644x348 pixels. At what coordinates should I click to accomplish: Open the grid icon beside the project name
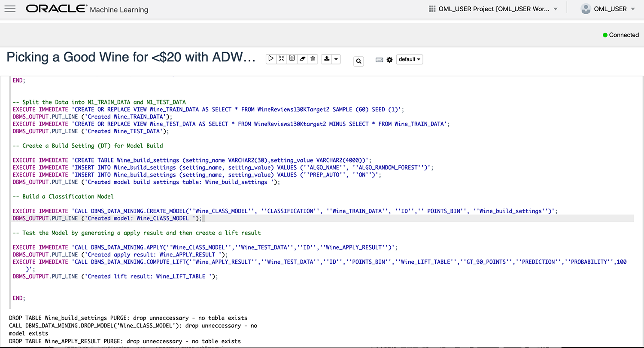coord(431,8)
